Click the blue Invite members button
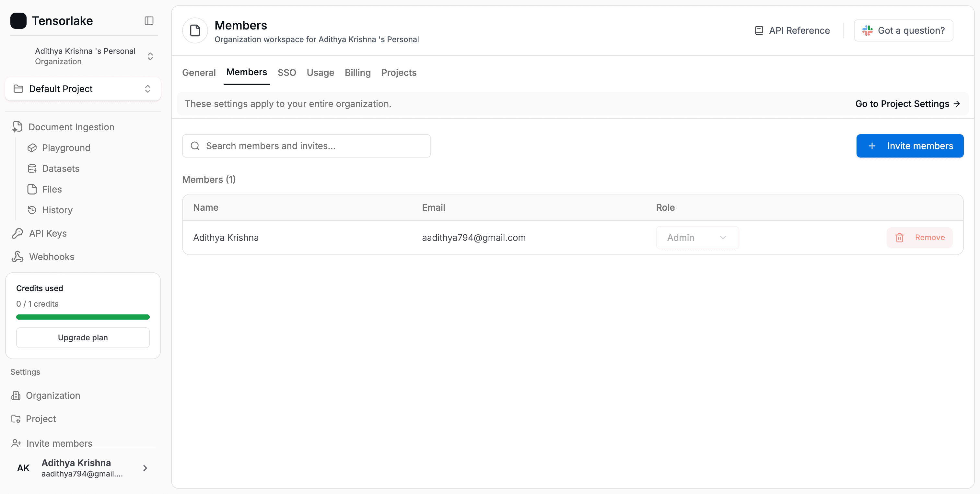Screen dimensions: 980x494 (x=910, y=146)
